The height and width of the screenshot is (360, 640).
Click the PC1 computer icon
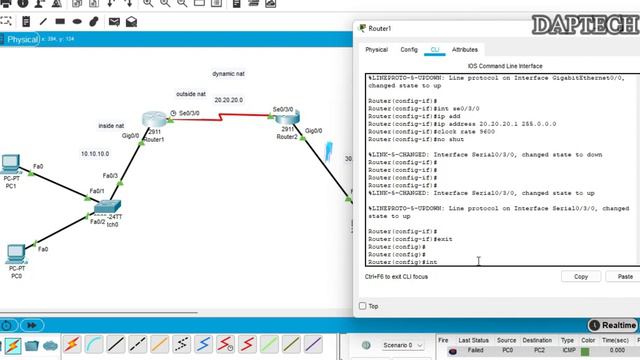(11, 164)
